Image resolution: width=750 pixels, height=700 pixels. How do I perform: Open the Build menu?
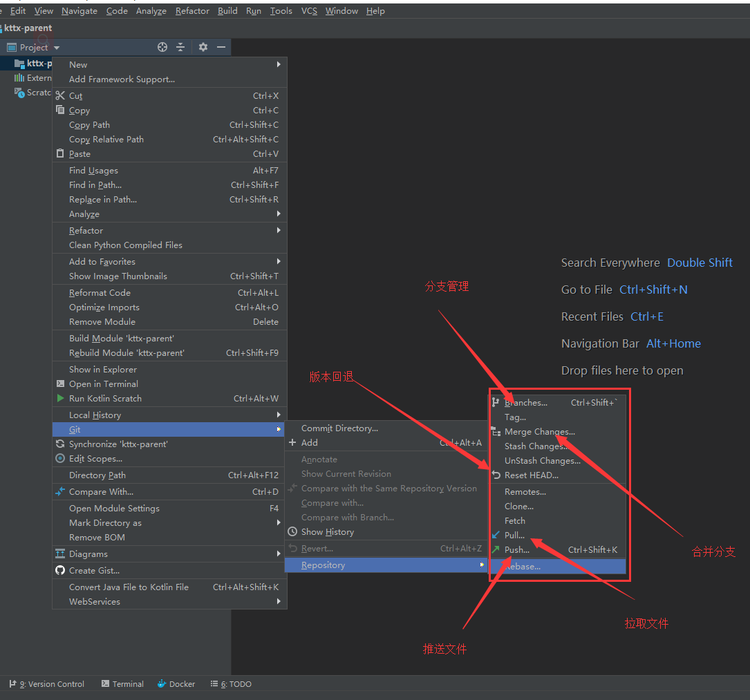pos(227,10)
